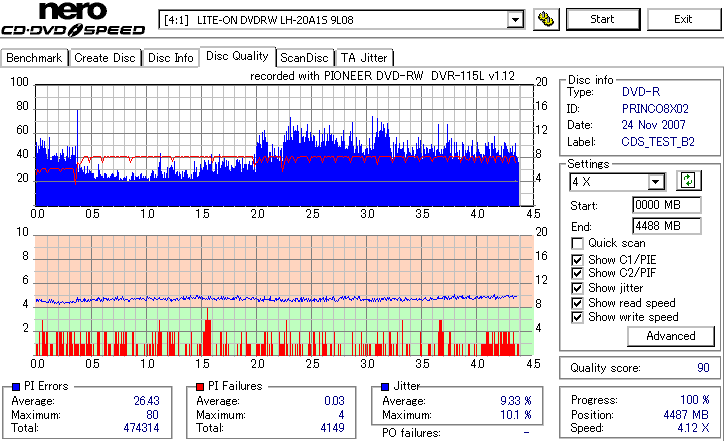
Task: Select the Disc Quality tab
Action: point(237,56)
